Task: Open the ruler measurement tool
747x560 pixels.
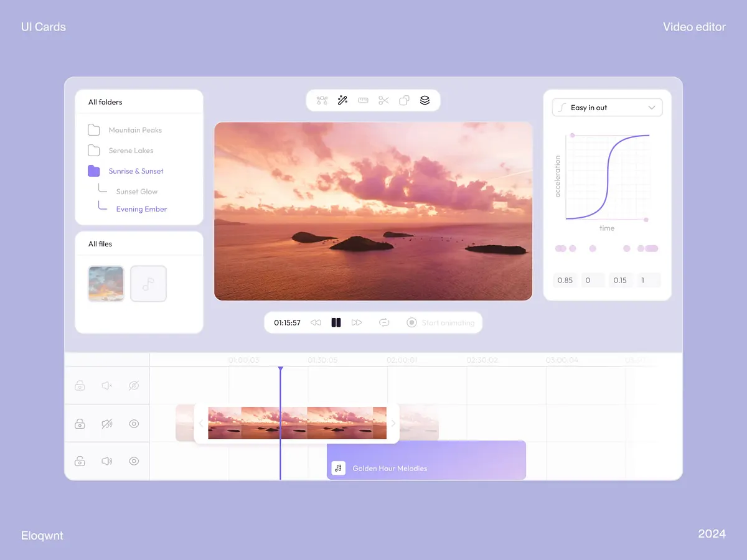Action: point(363,100)
